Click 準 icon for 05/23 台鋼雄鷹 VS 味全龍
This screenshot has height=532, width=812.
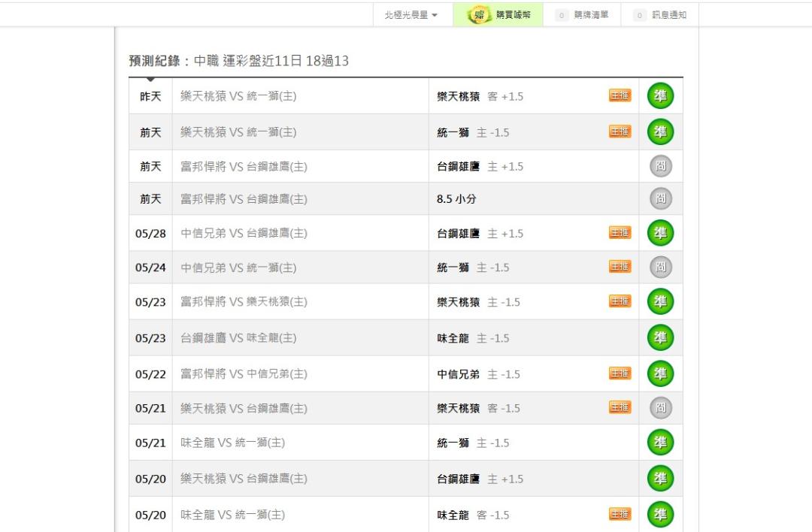point(660,337)
